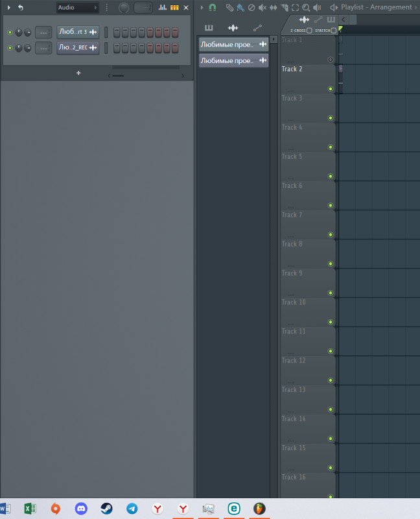Open Microsoft Word from the taskbar
The height and width of the screenshot is (519, 420).
(x=5, y=509)
